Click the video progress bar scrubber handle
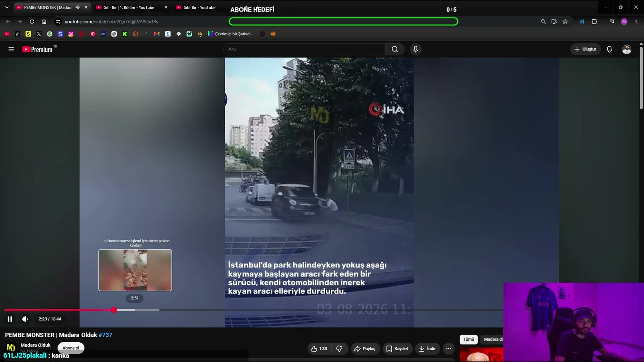 pos(114,310)
